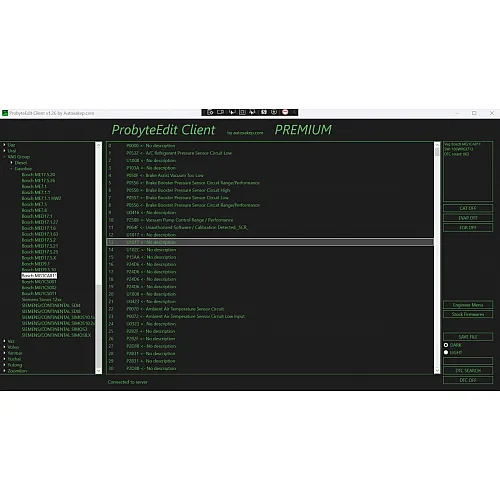Click the EGR OFF button
500x500 pixels.
468,228
